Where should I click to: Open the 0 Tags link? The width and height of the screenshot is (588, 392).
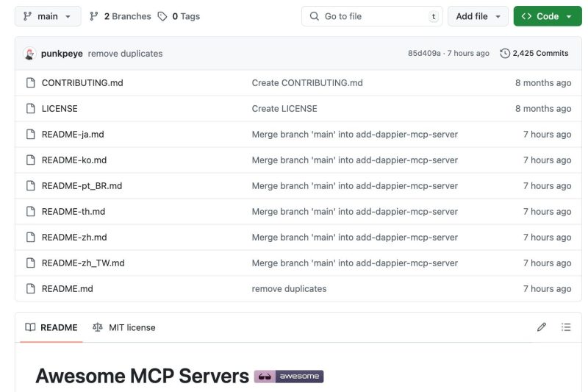(x=179, y=16)
